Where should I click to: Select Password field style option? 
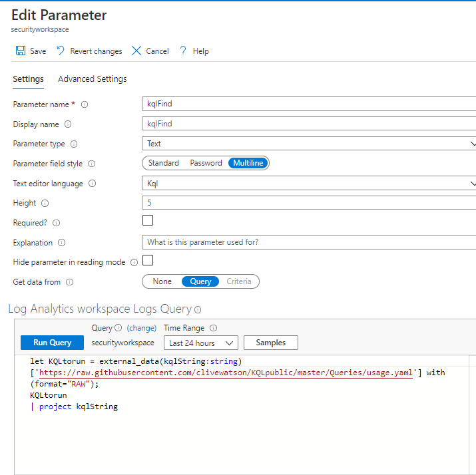click(206, 163)
